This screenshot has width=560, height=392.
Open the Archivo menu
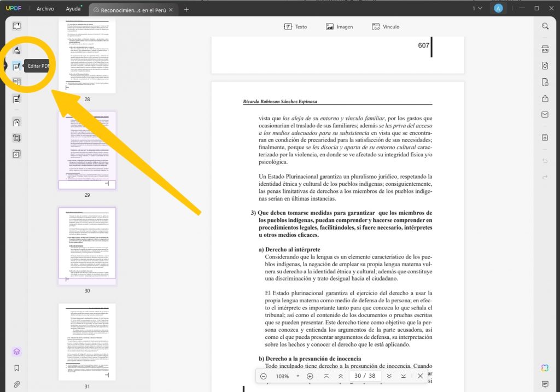(x=45, y=8)
